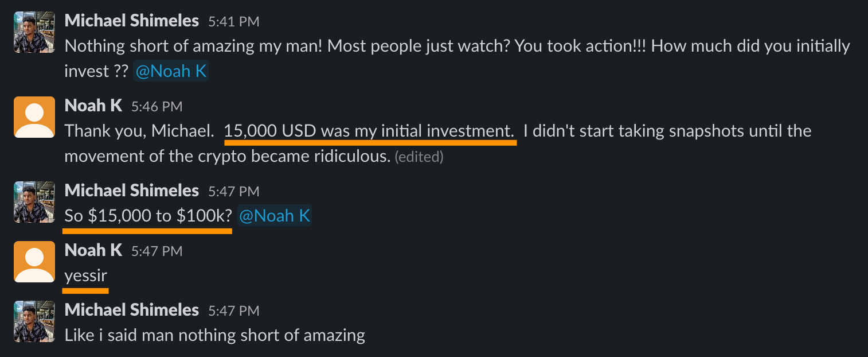Image resolution: width=868 pixels, height=357 pixels.
Task: Click the Noah K name on the 5:46 PM message
Action: [93, 106]
